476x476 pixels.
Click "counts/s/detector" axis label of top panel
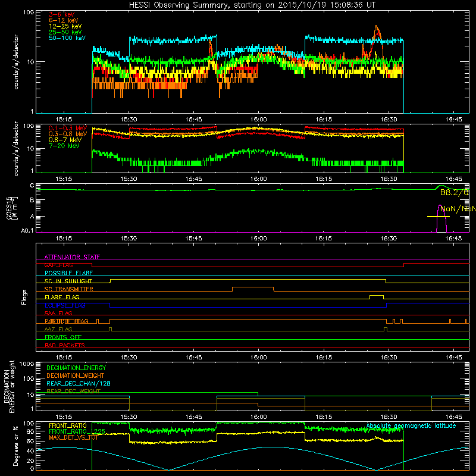coord(16,62)
